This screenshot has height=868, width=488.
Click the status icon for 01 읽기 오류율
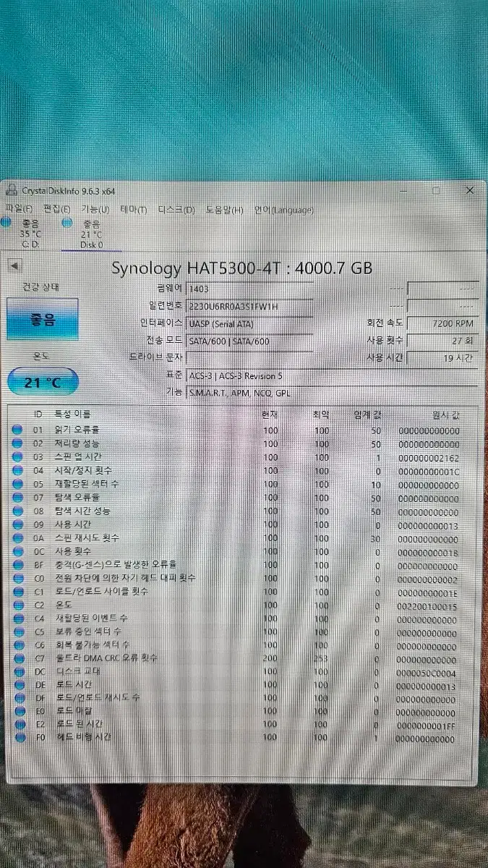17,431
